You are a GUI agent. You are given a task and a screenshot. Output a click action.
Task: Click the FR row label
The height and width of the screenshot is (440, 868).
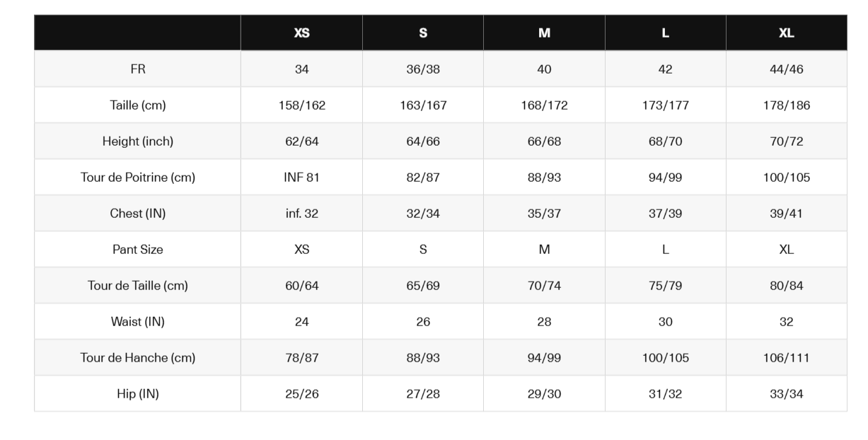pyautogui.click(x=138, y=69)
